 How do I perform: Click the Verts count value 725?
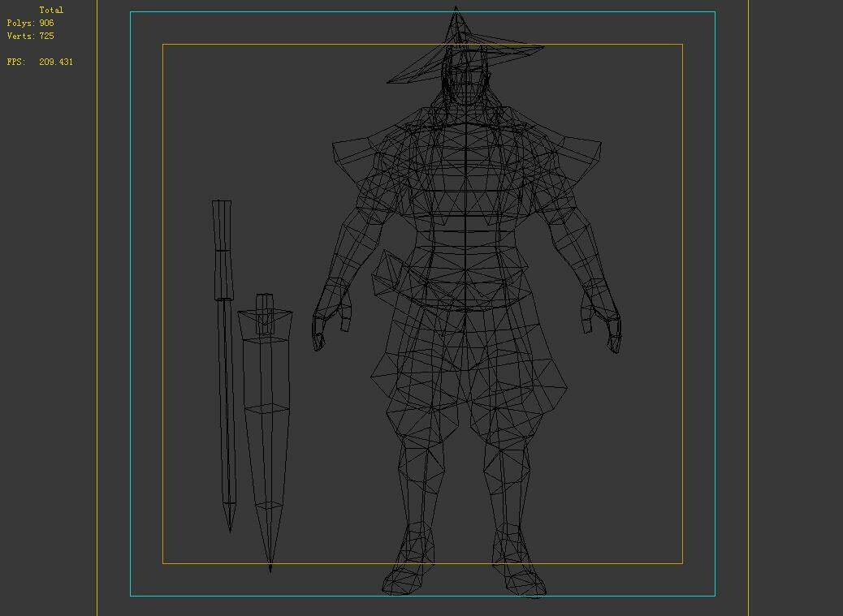(46, 36)
